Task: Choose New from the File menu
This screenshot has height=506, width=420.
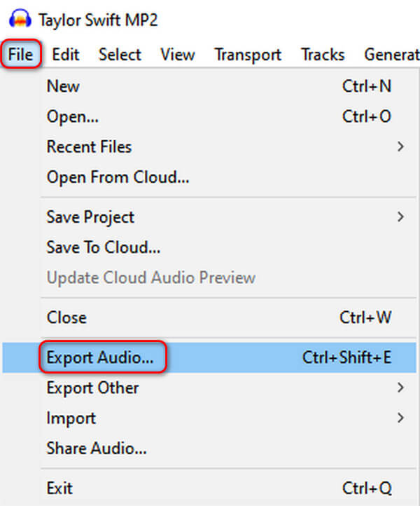Action: [x=63, y=86]
